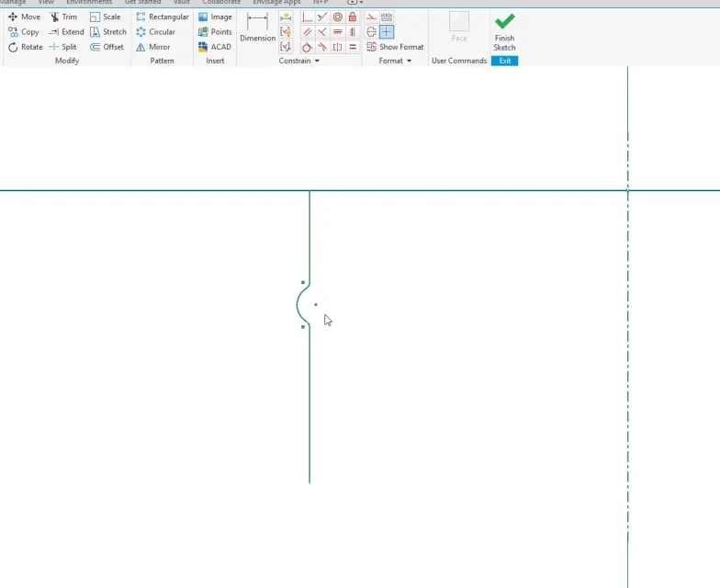Insert an ACAD file
Viewport: 720px width, 588px height.
(x=215, y=47)
